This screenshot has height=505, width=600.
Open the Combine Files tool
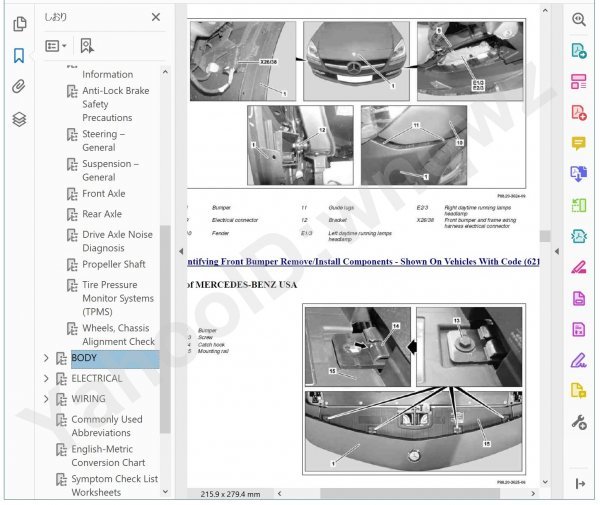click(x=579, y=174)
